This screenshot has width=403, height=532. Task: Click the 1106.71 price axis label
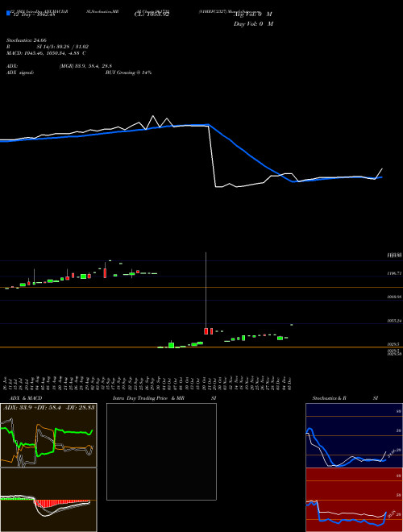point(394,273)
